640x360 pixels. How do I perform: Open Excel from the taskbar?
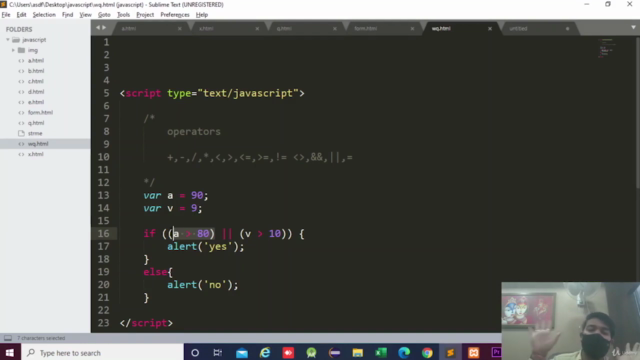tap(381, 353)
